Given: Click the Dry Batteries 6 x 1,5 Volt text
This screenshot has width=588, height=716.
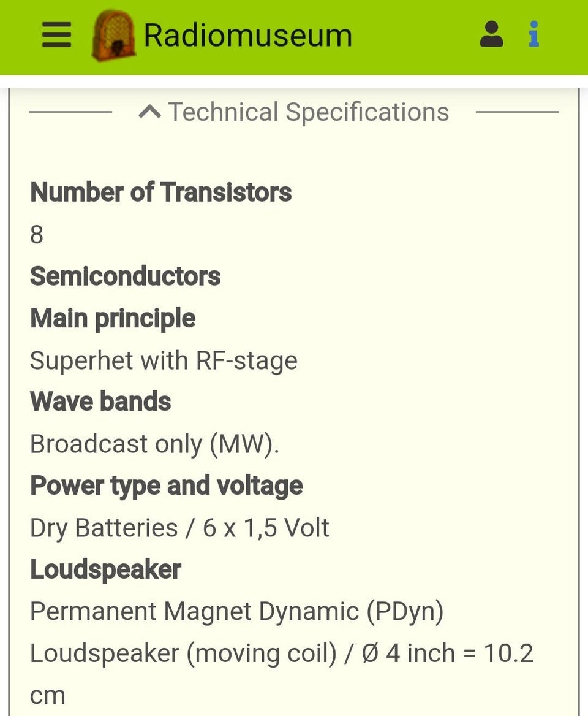Looking at the screenshot, I should 179,528.
